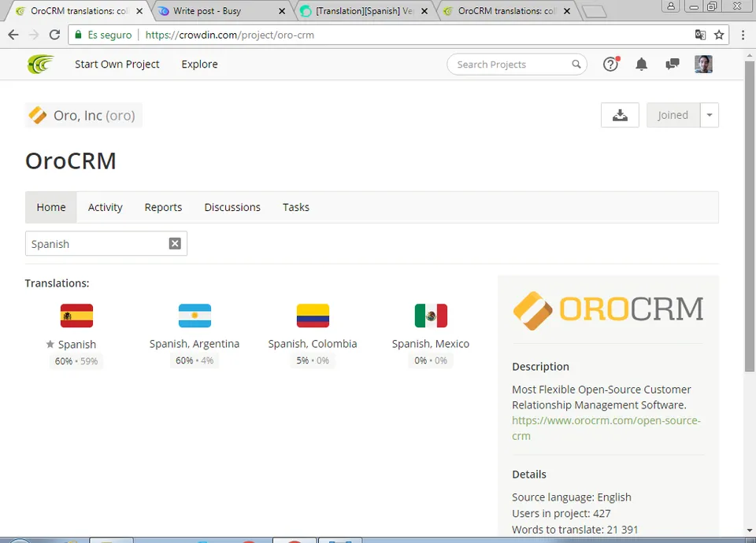Viewport: 756px width, 543px height.
Task: Open the messages chat icon
Action: (x=672, y=64)
